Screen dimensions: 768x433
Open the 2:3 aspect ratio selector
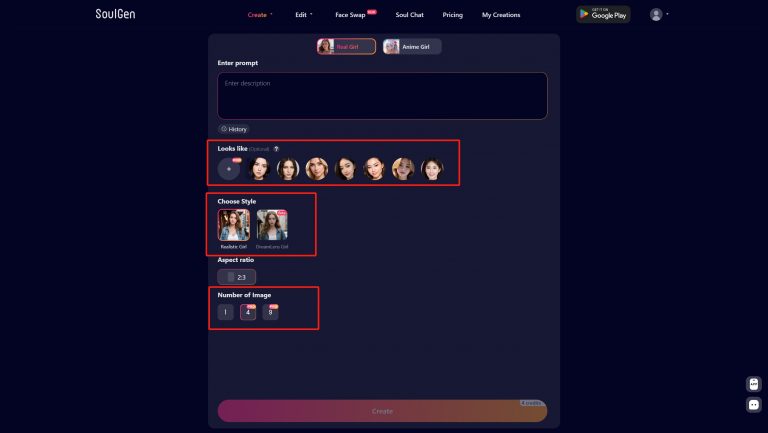[x=237, y=277]
